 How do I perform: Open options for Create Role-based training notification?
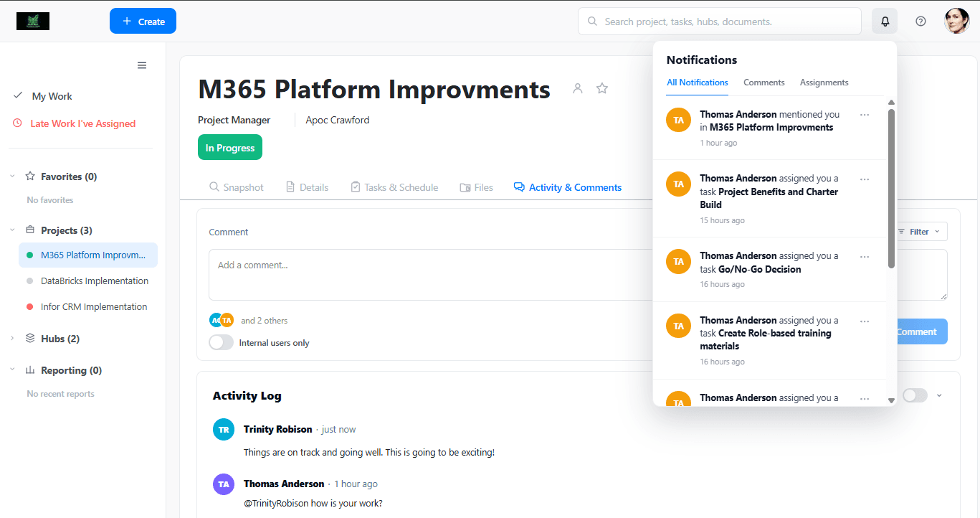pyautogui.click(x=865, y=321)
